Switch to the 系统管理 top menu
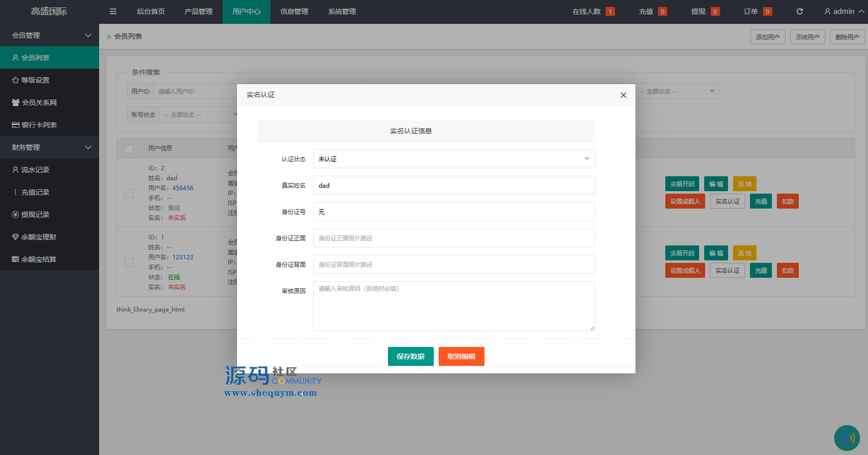The width and height of the screenshot is (868, 455). pyautogui.click(x=342, y=11)
